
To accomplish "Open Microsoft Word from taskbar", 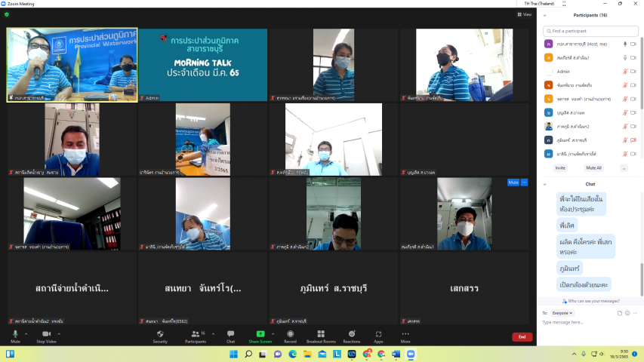I will 396,354.
